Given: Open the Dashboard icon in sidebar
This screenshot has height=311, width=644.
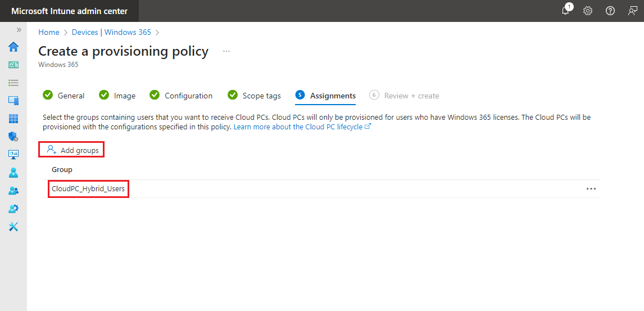Looking at the screenshot, I should [13, 65].
